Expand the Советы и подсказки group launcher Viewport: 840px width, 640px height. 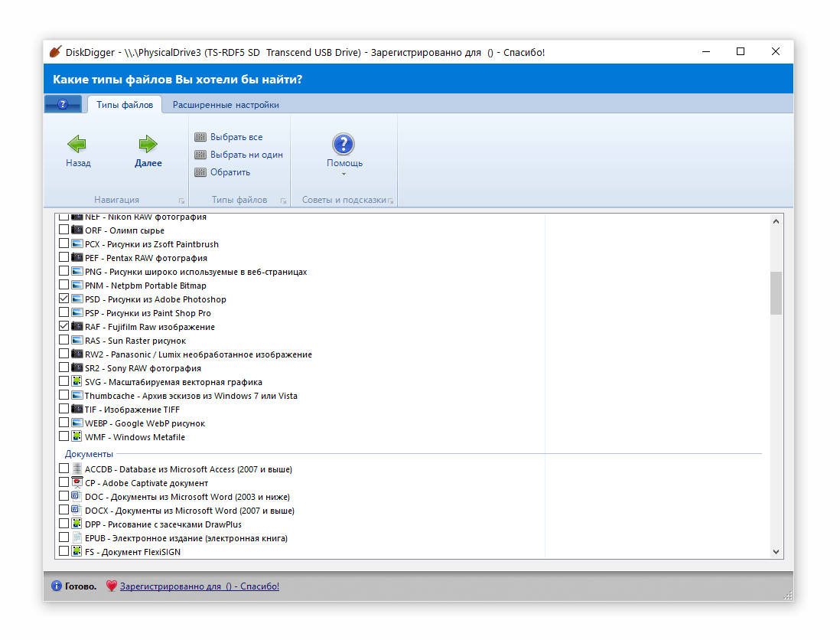pos(390,201)
